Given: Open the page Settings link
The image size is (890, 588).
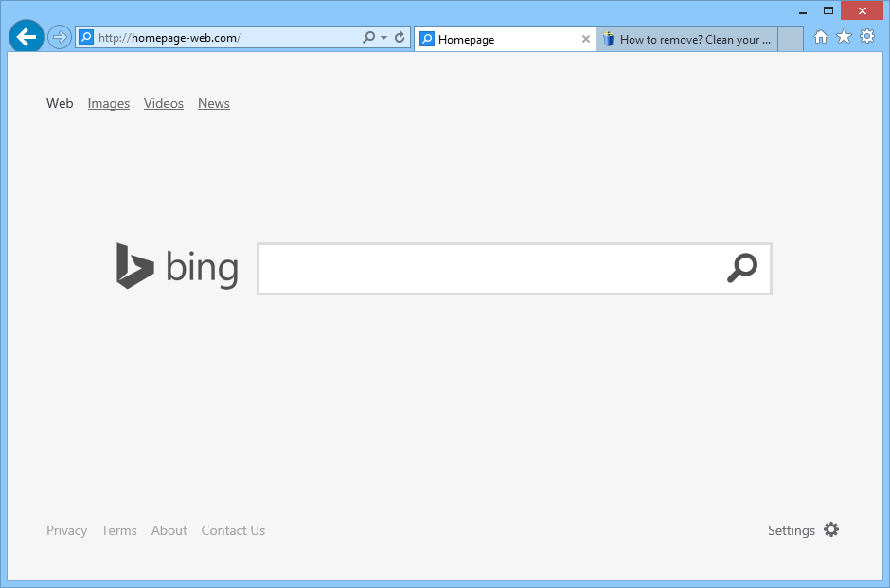Looking at the screenshot, I should click(792, 530).
